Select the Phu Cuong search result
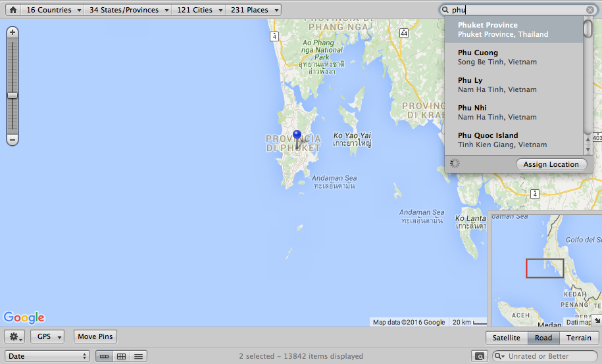 click(x=514, y=57)
